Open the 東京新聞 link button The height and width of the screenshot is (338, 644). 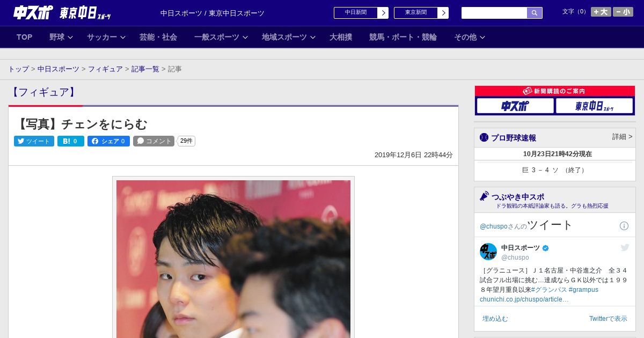click(421, 13)
